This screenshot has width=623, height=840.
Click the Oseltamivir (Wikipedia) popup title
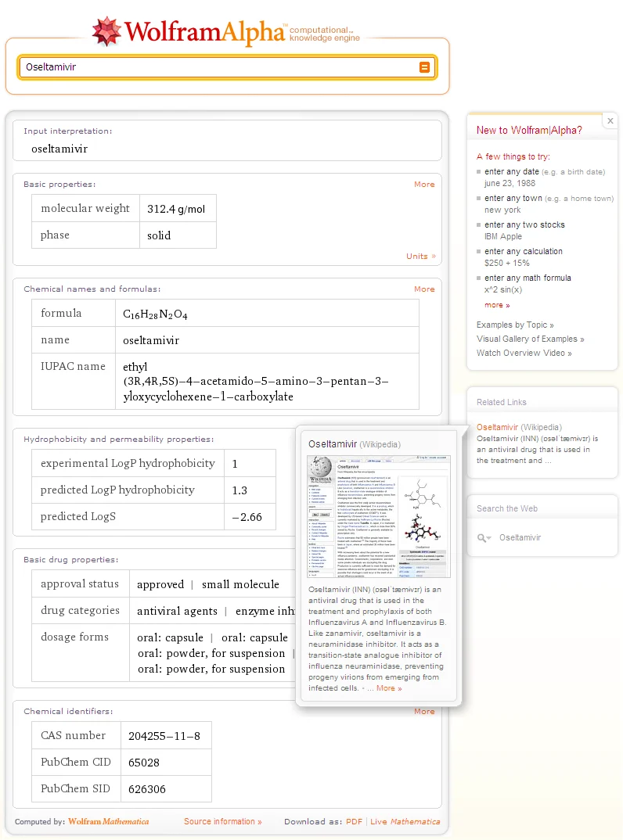(355, 444)
